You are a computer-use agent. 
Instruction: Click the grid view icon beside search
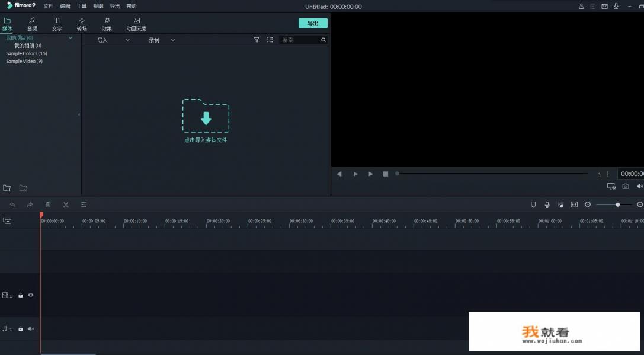click(x=270, y=40)
